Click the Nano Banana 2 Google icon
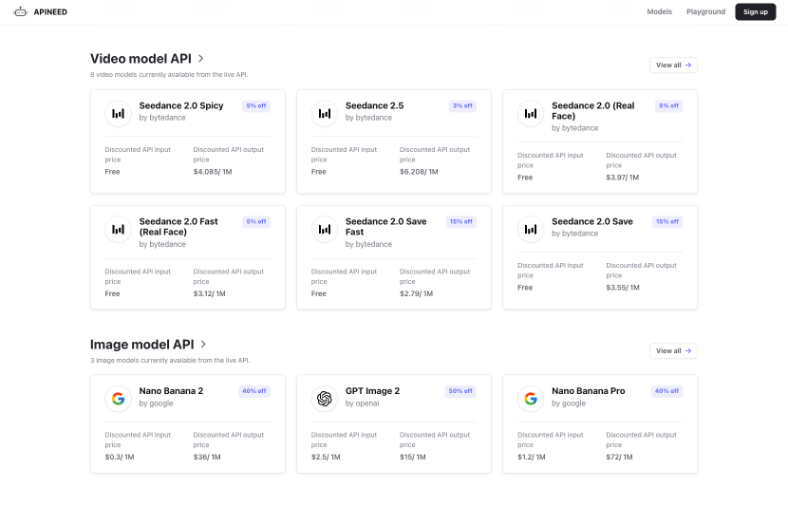Screen dimensions: 788x507 click(118, 398)
